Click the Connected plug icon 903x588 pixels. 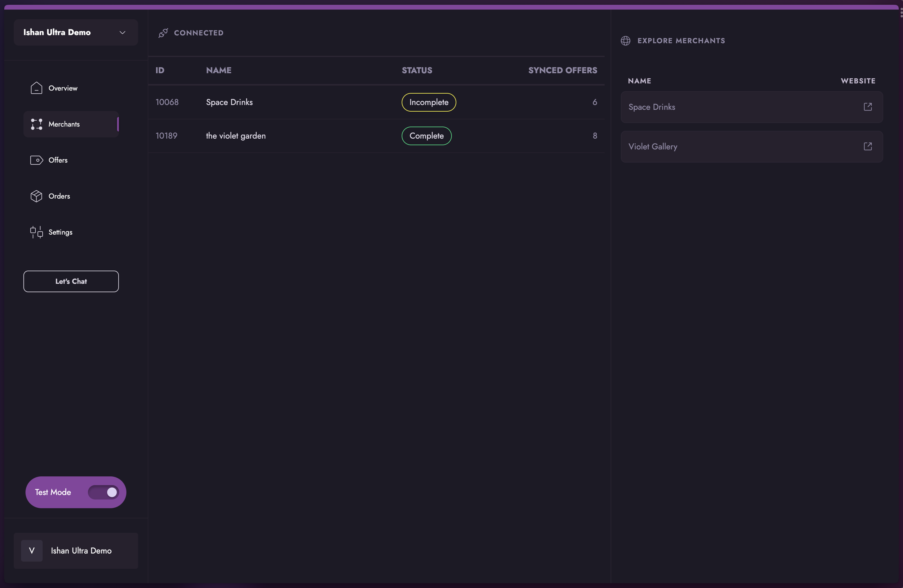(163, 33)
